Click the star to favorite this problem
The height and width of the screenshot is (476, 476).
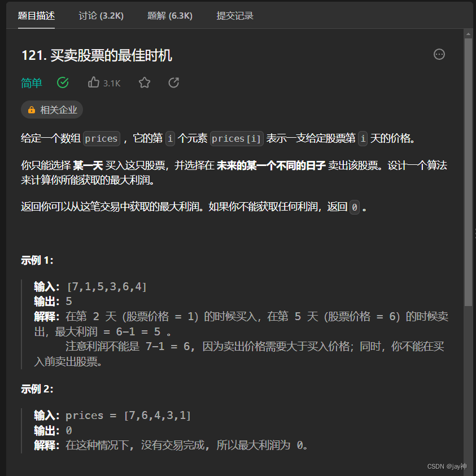[144, 82]
